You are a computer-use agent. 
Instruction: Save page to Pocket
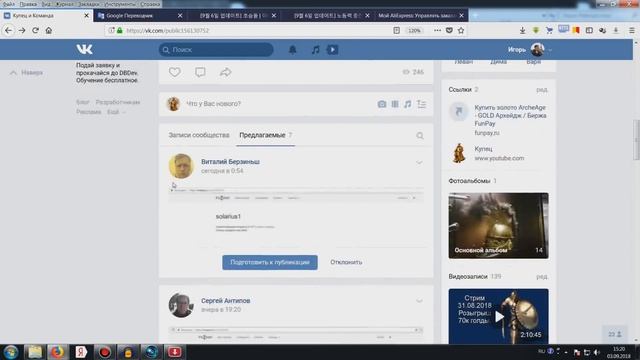click(449, 31)
